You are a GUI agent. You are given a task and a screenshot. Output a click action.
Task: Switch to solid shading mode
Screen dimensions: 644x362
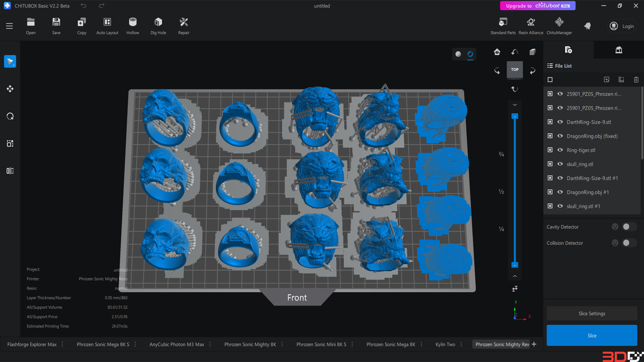click(x=458, y=54)
